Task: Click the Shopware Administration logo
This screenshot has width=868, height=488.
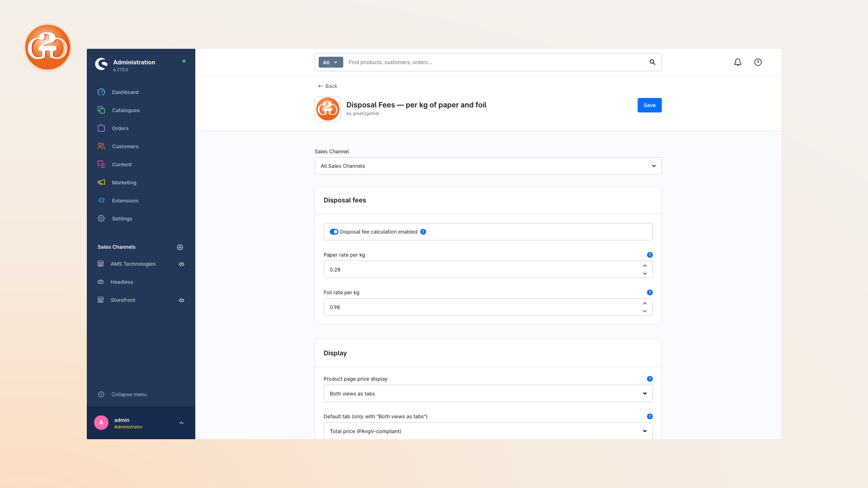Action: click(x=101, y=64)
